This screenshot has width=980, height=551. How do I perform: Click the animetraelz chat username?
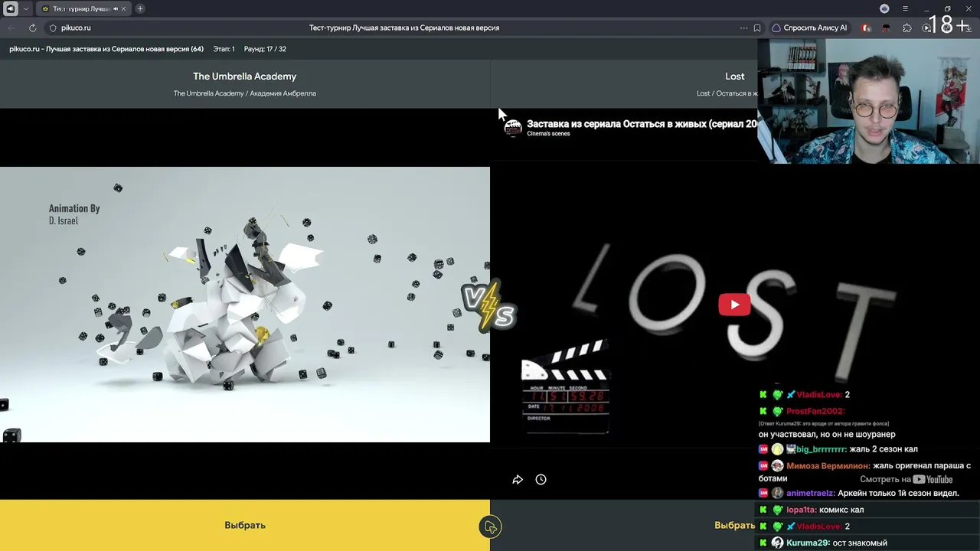[x=810, y=494]
